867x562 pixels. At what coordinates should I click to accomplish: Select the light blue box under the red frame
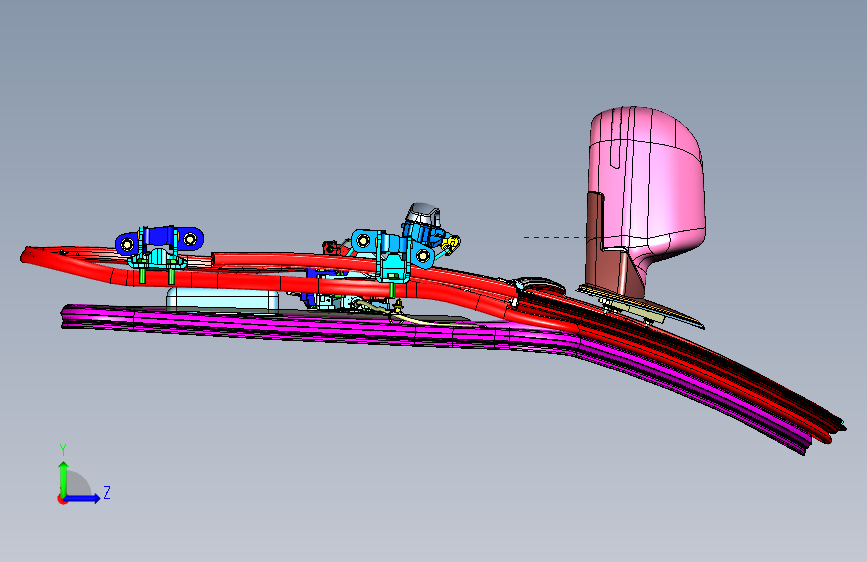222,299
